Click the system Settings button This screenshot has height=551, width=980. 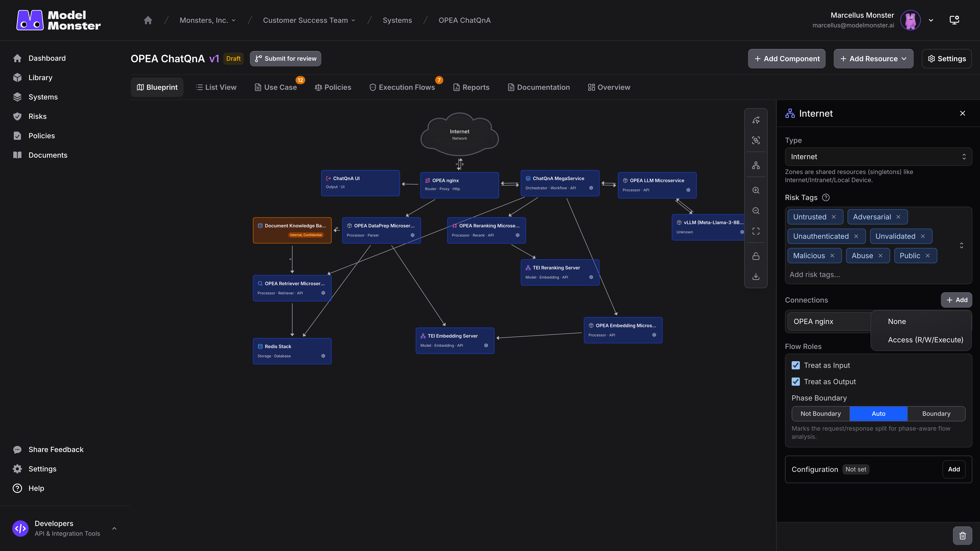[x=946, y=59]
